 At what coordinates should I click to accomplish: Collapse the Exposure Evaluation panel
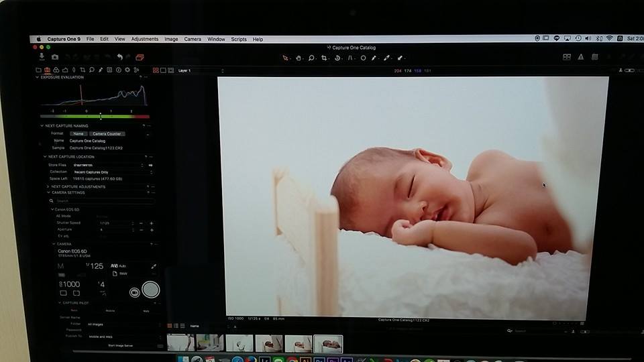point(37,77)
